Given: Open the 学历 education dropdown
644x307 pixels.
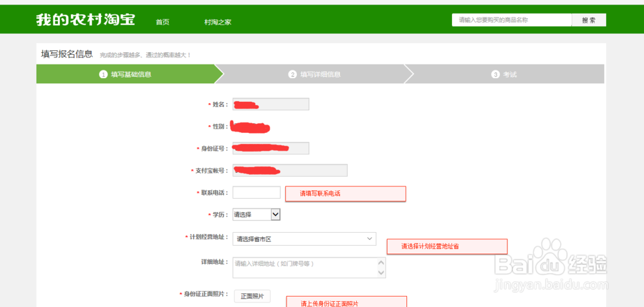Looking at the screenshot, I should [256, 214].
